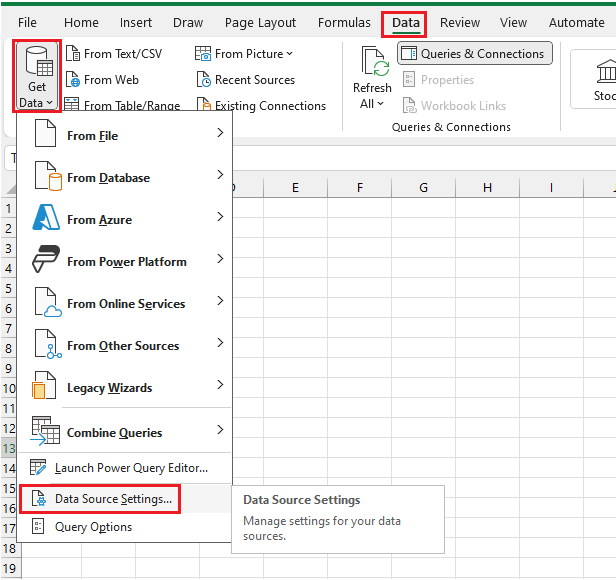This screenshot has width=616, height=580.
Task: Select the Data ribbon tab
Action: (406, 22)
